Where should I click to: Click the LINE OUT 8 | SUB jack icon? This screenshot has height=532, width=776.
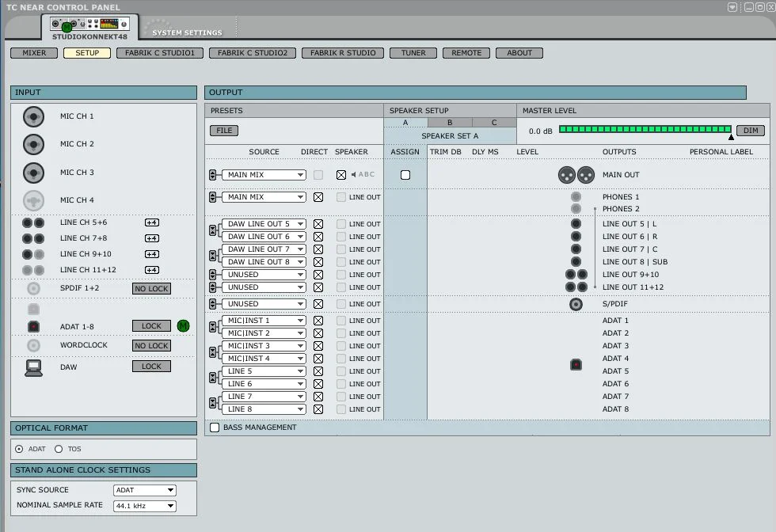(x=576, y=262)
